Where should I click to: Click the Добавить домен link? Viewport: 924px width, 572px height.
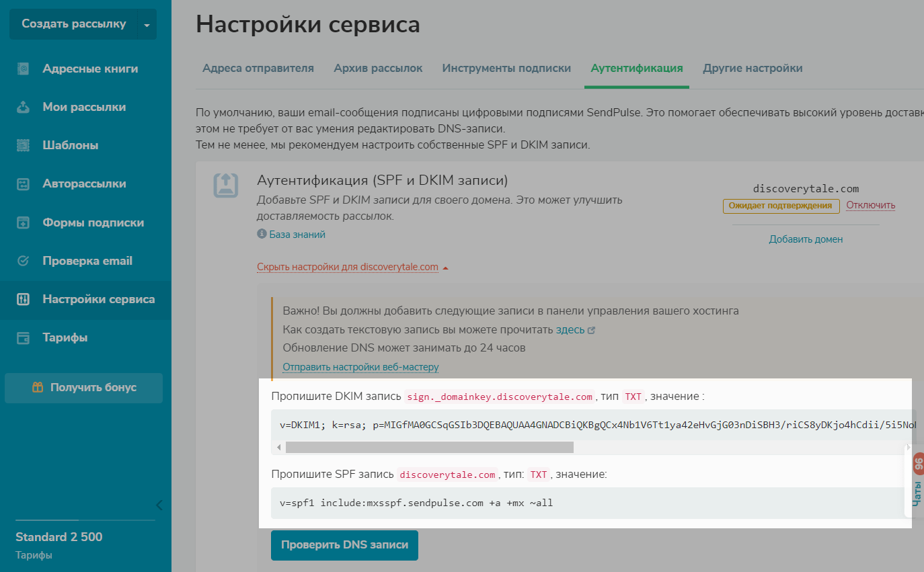tap(806, 239)
